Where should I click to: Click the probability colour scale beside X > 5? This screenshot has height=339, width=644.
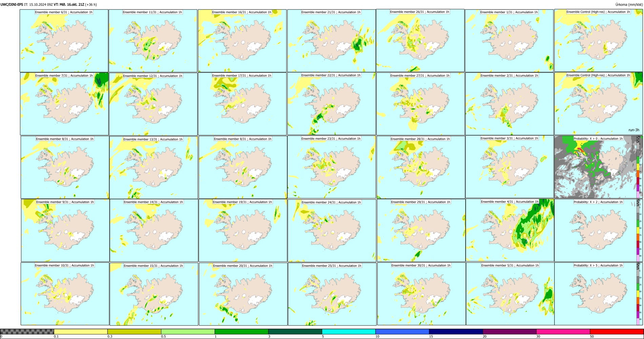[x=638, y=294]
